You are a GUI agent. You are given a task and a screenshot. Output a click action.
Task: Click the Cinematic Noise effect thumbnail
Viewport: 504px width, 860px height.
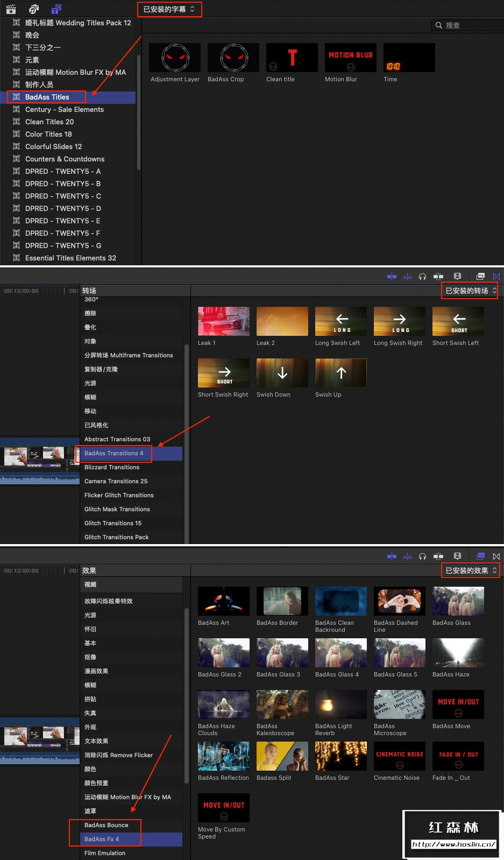(x=400, y=756)
